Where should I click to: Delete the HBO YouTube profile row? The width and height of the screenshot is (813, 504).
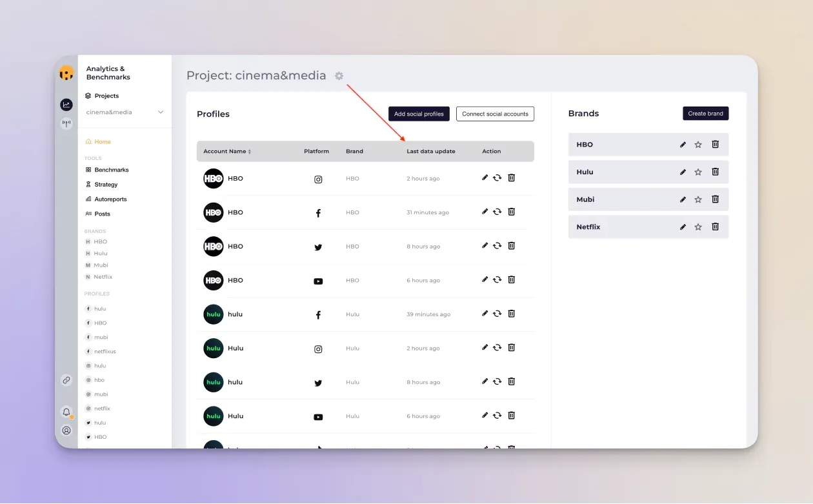click(512, 279)
